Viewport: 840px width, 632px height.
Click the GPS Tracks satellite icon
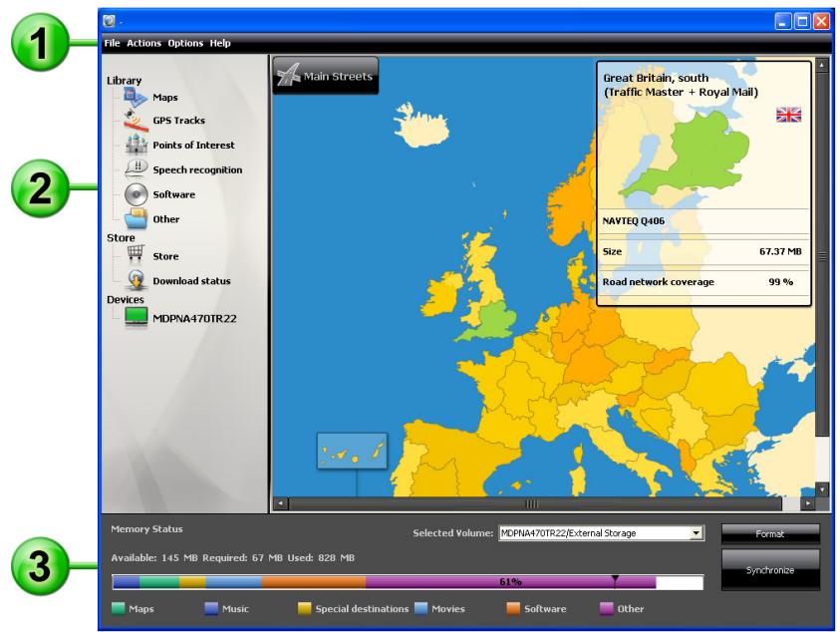(x=135, y=121)
